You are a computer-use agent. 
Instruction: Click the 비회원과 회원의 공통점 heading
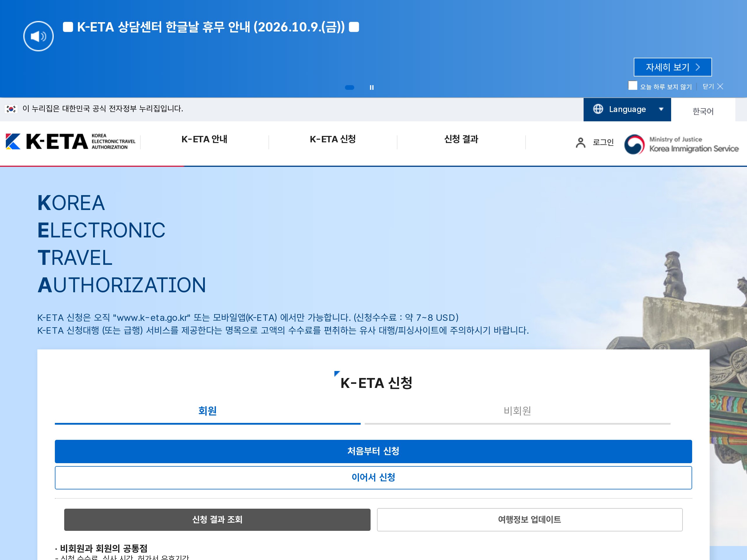(x=103, y=548)
